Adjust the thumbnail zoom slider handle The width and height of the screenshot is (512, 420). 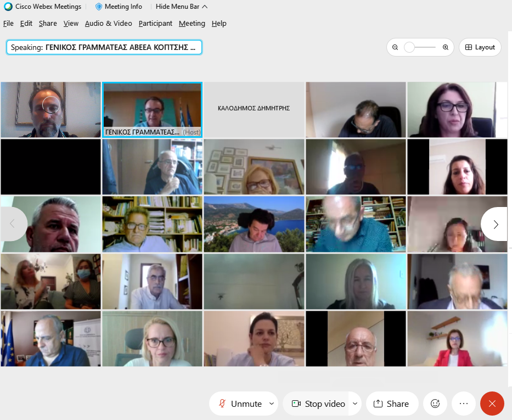[409, 47]
